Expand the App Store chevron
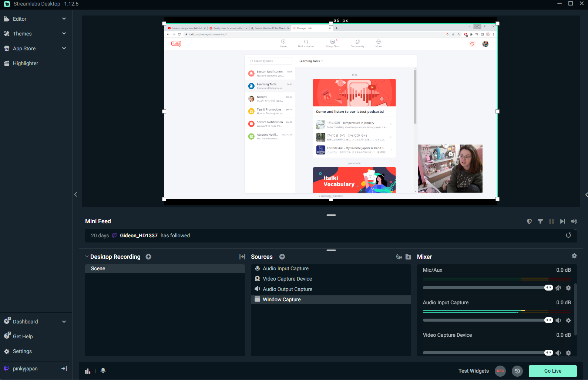This screenshot has width=588, height=380. [64, 48]
